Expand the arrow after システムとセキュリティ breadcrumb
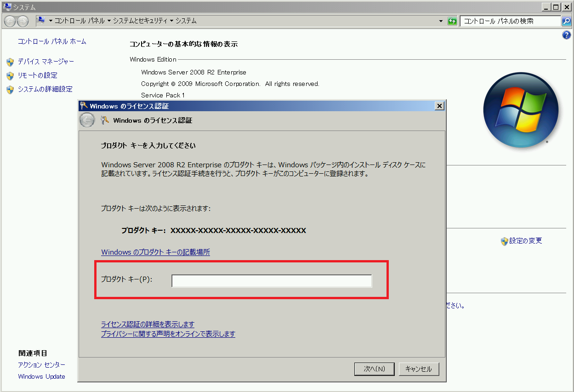The width and height of the screenshot is (574, 392). [171, 21]
